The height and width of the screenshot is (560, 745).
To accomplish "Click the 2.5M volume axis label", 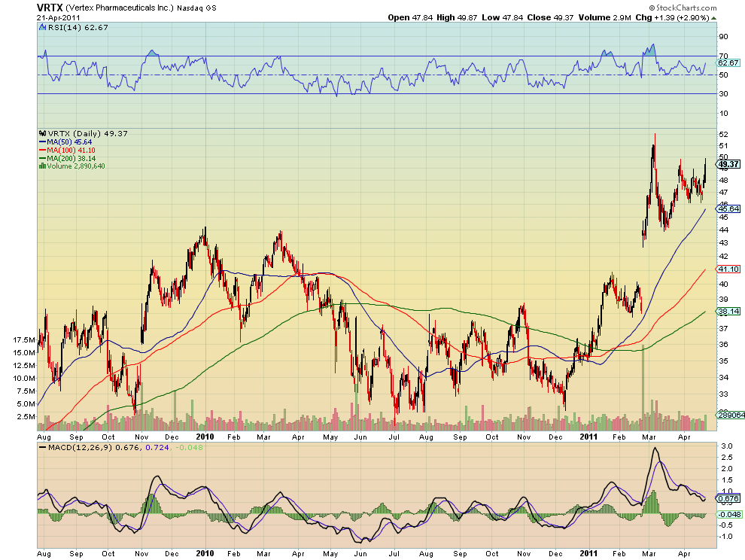I will tap(26, 416).
